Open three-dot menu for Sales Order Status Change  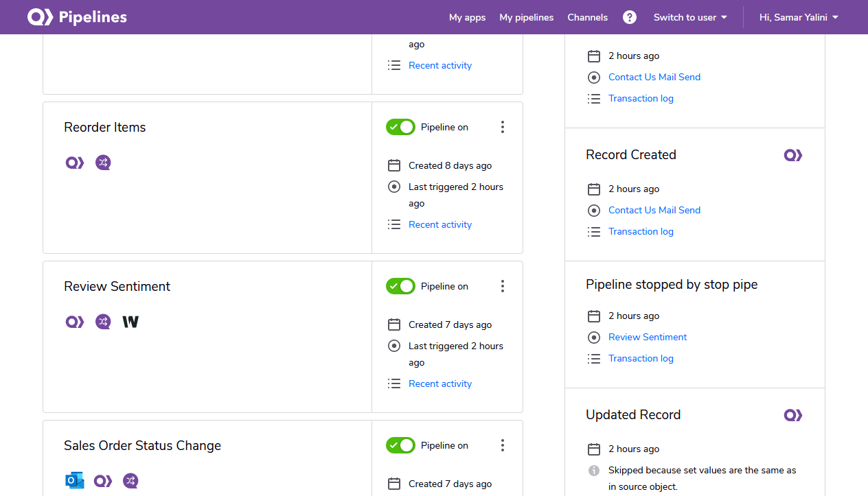(503, 445)
